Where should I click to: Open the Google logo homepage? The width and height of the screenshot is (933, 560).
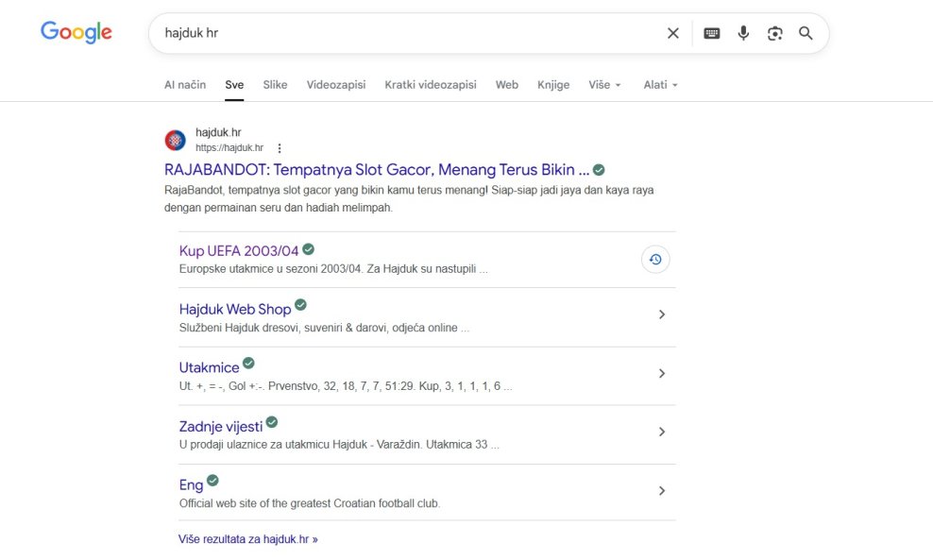point(76,32)
